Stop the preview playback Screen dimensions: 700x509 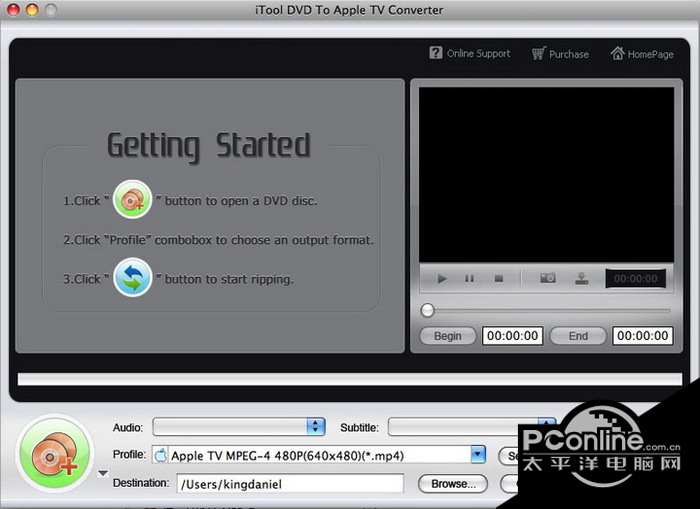(x=499, y=279)
